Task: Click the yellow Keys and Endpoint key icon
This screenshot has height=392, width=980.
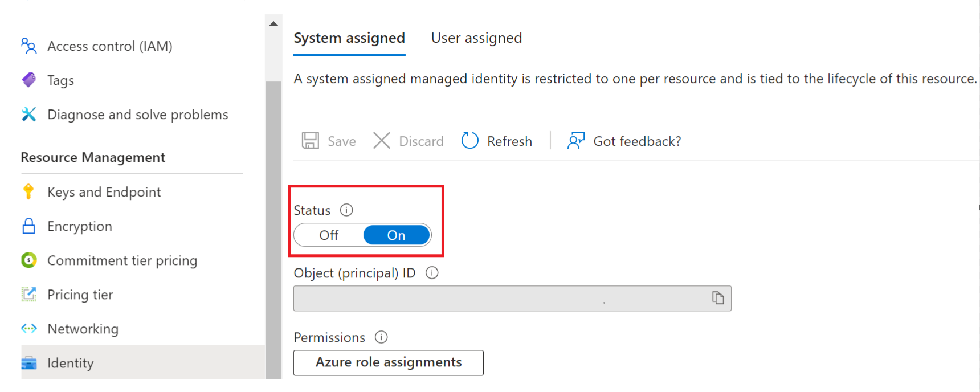Action: (x=28, y=191)
